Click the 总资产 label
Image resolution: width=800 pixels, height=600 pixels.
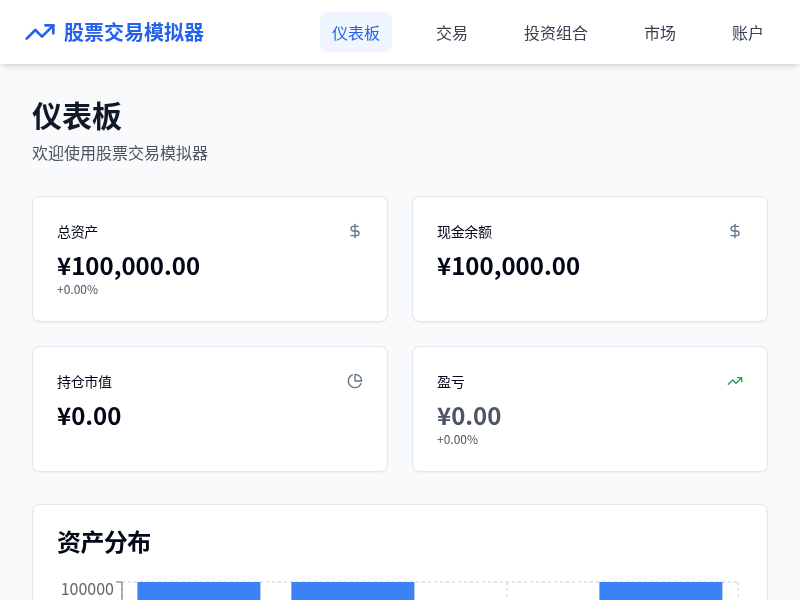(78, 232)
